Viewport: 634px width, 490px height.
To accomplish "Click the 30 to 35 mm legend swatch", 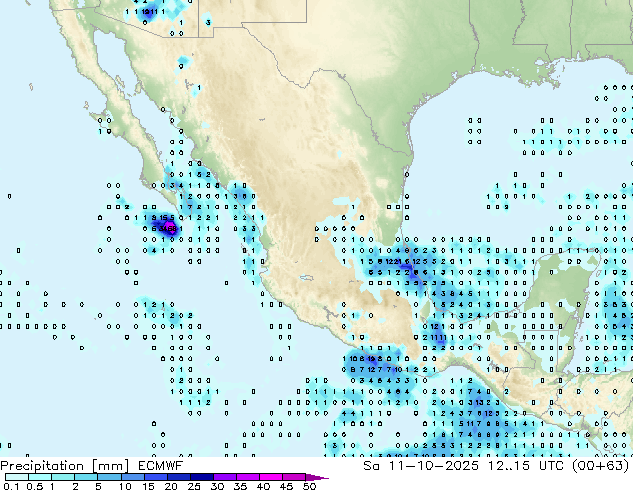I will 225,477.
